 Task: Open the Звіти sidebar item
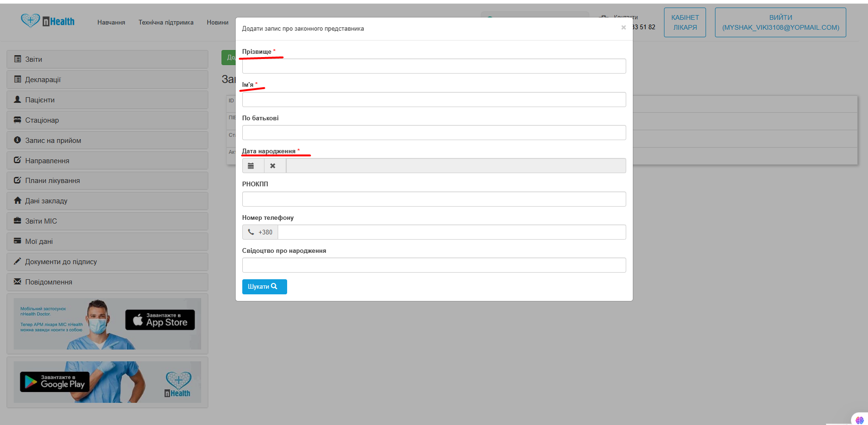[107, 59]
